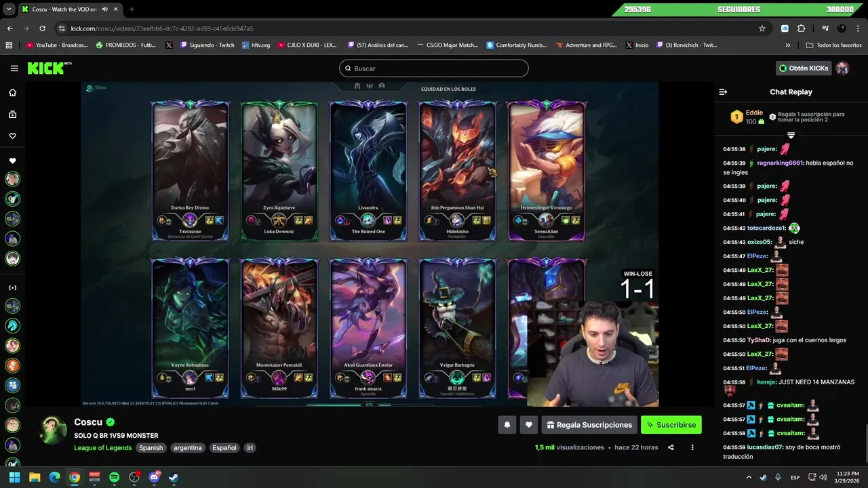
Task: Bookmark this page with star icon
Action: coord(762,28)
